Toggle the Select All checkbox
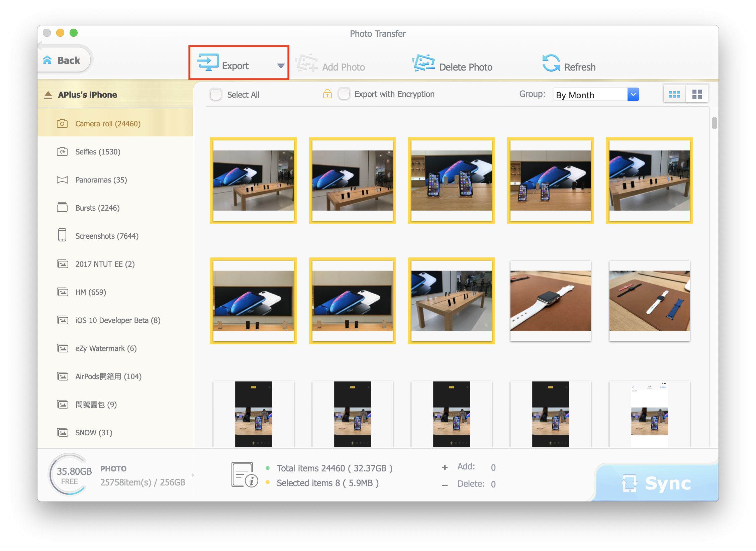Viewport: 756px width, 551px height. click(216, 95)
